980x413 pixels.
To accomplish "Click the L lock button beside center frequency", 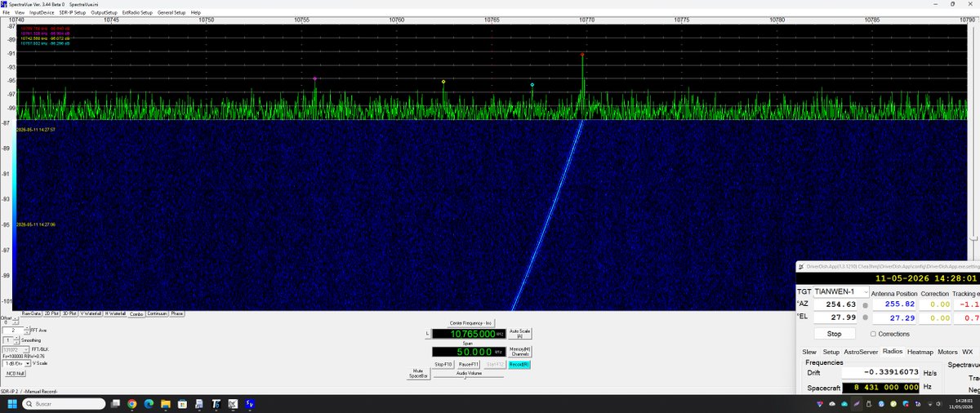I will (x=428, y=333).
